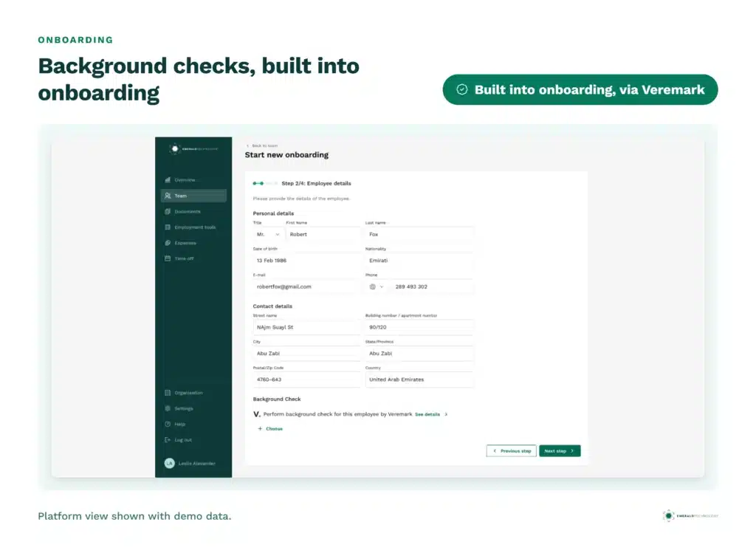Viewport: 756px width, 556px height.
Task: Go to Employment tools section
Action: 193,227
